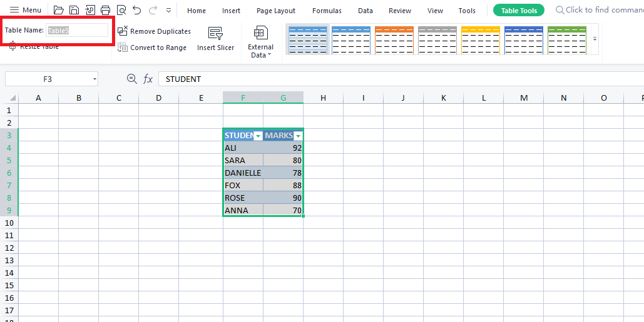Click the Undo arrow icon

[x=137, y=10]
